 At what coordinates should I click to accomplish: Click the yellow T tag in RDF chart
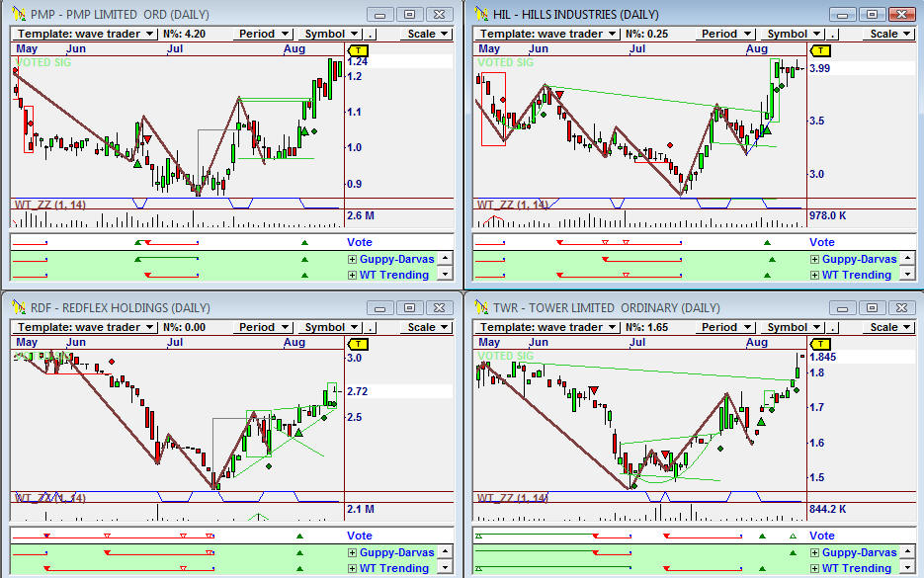[x=358, y=344]
